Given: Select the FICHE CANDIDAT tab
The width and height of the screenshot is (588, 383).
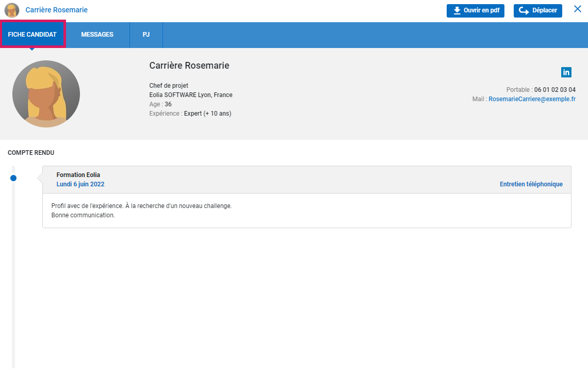Looking at the screenshot, I should [x=32, y=35].
